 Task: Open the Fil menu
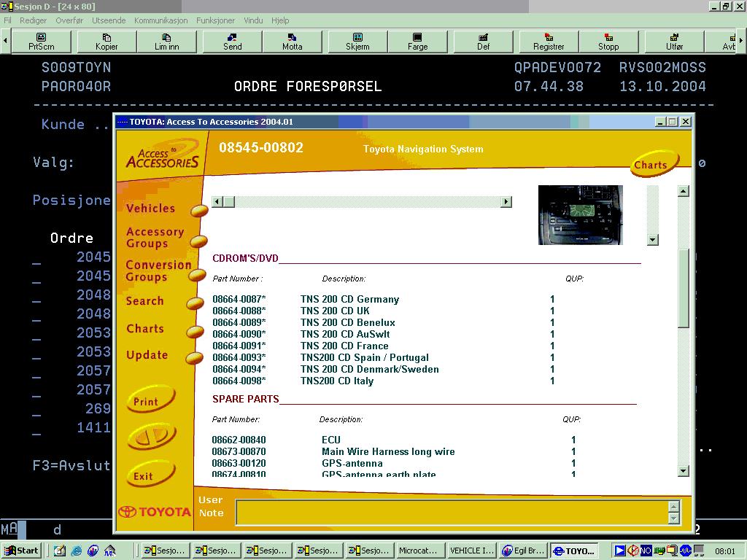click(x=7, y=20)
